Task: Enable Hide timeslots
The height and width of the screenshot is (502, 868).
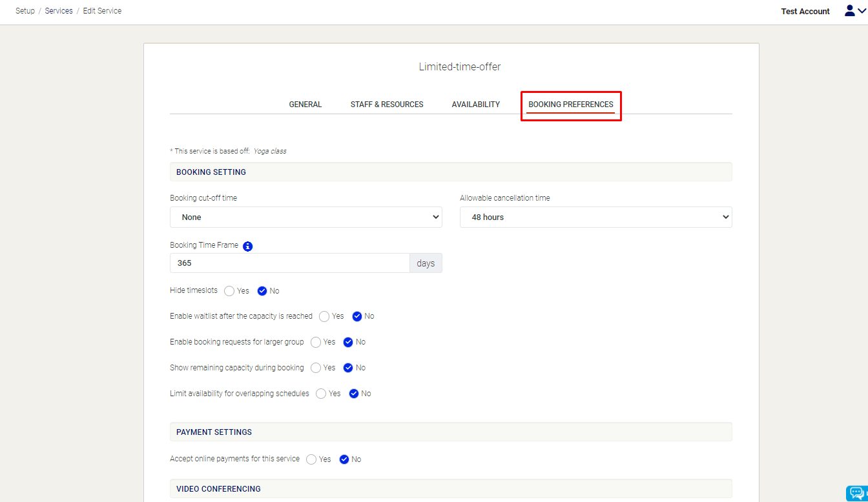Action: 229,291
